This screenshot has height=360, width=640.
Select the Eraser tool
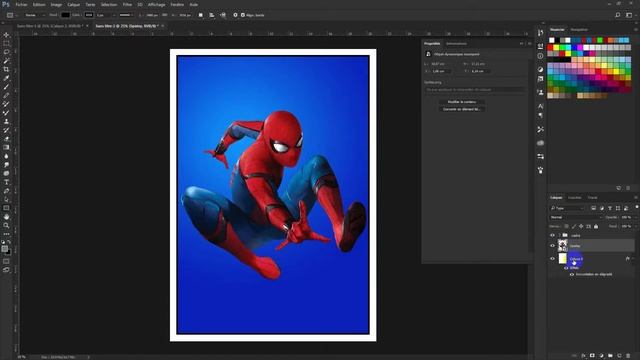[x=7, y=139]
